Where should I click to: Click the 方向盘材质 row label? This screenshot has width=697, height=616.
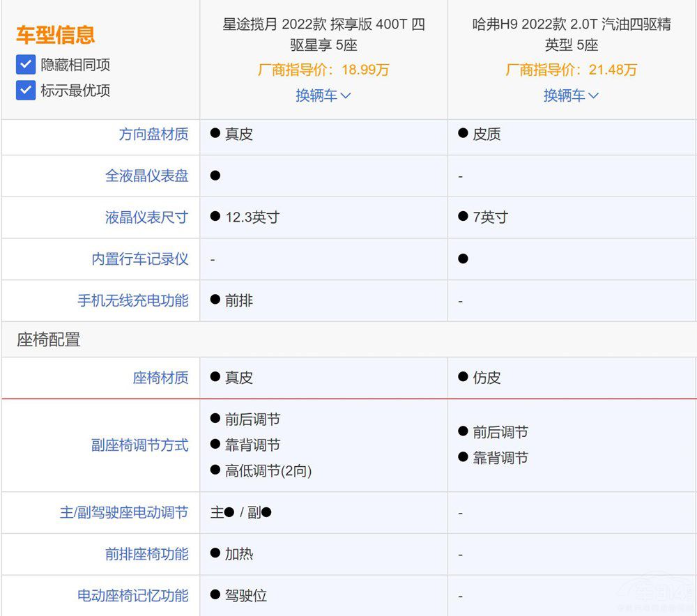tap(153, 134)
